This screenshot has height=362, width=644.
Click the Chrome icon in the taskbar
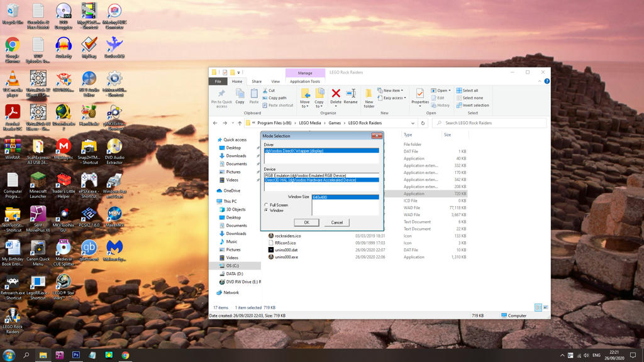tap(125, 355)
